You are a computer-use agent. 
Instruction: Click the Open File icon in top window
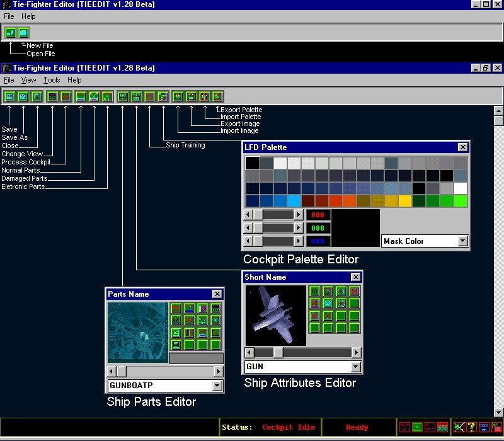(23, 33)
